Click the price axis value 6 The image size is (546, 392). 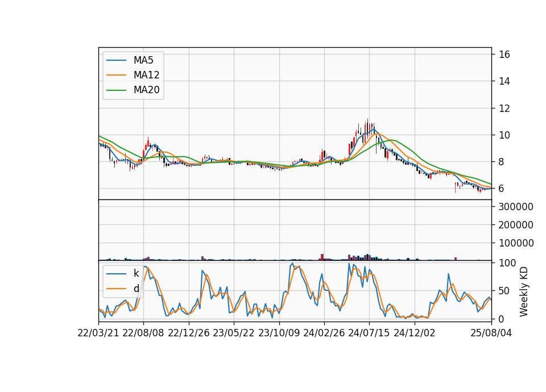point(501,189)
